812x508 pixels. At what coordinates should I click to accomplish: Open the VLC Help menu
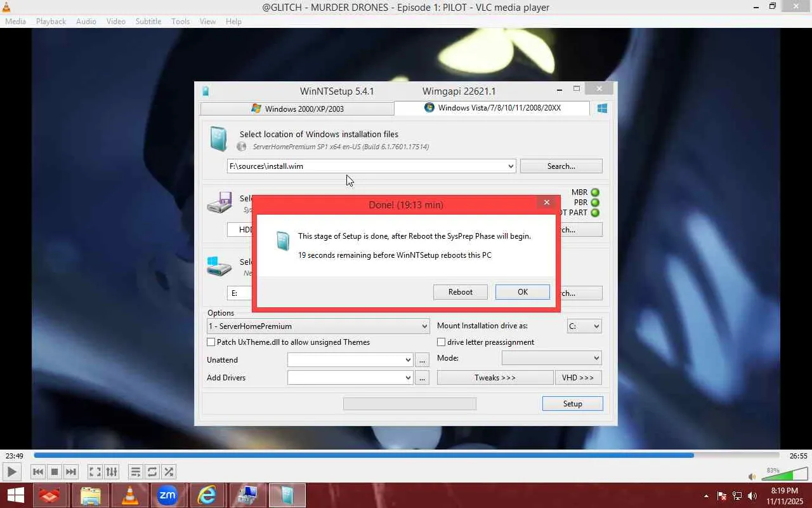click(233, 21)
